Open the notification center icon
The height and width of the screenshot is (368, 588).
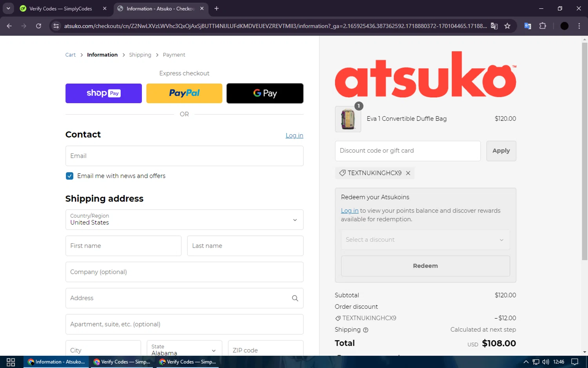coord(575,362)
